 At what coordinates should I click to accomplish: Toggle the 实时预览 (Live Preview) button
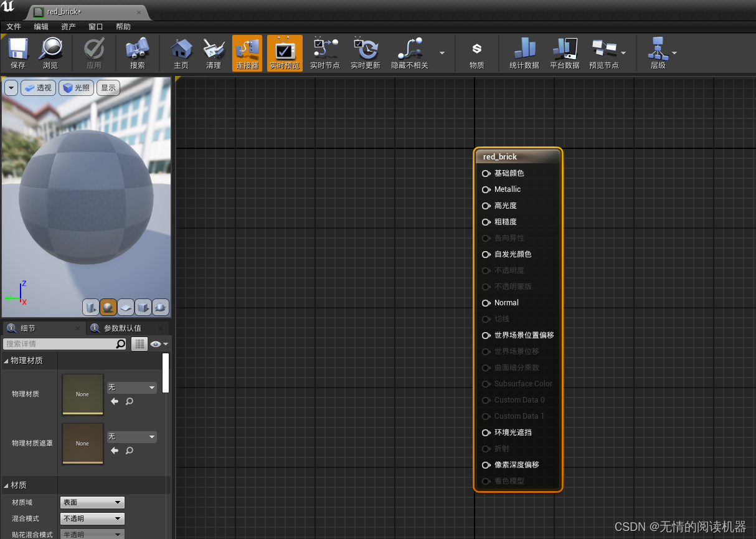pyautogui.click(x=285, y=53)
